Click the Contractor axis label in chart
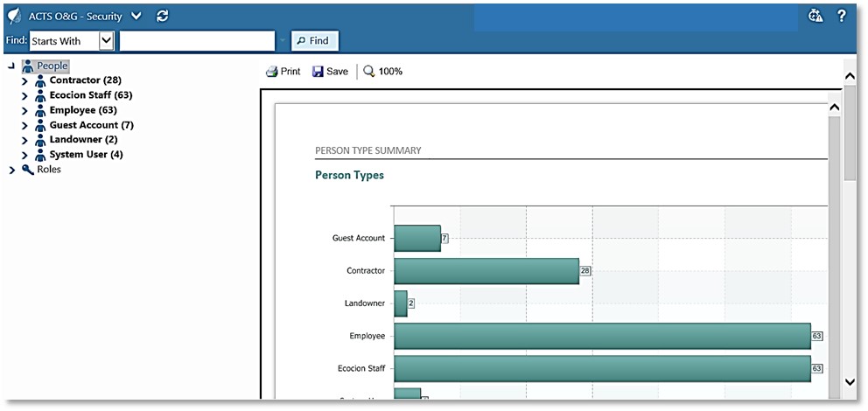 (366, 271)
